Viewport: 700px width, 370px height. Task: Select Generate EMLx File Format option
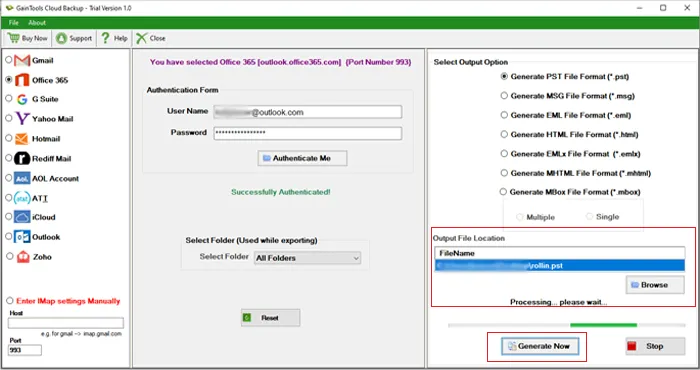(x=504, y=154)
